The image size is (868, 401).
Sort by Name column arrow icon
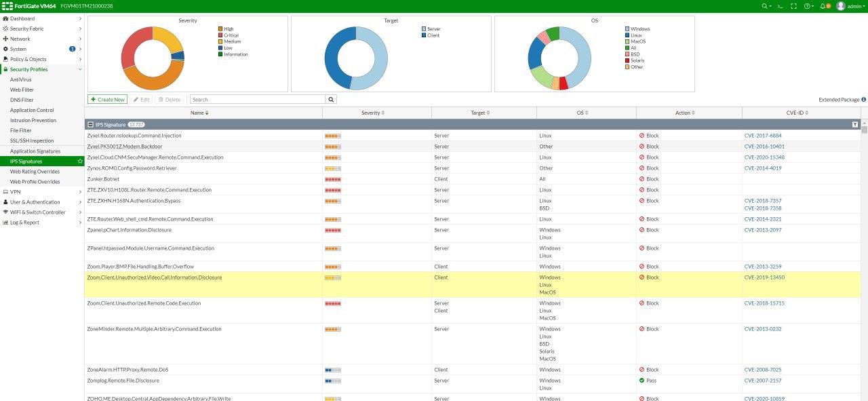[x=207, y=113]
